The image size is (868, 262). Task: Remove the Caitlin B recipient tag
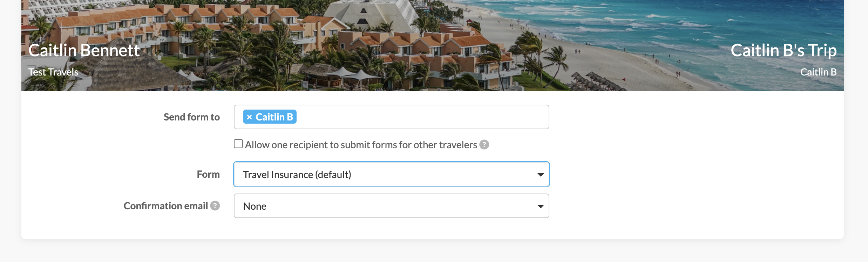coord(249,117)
